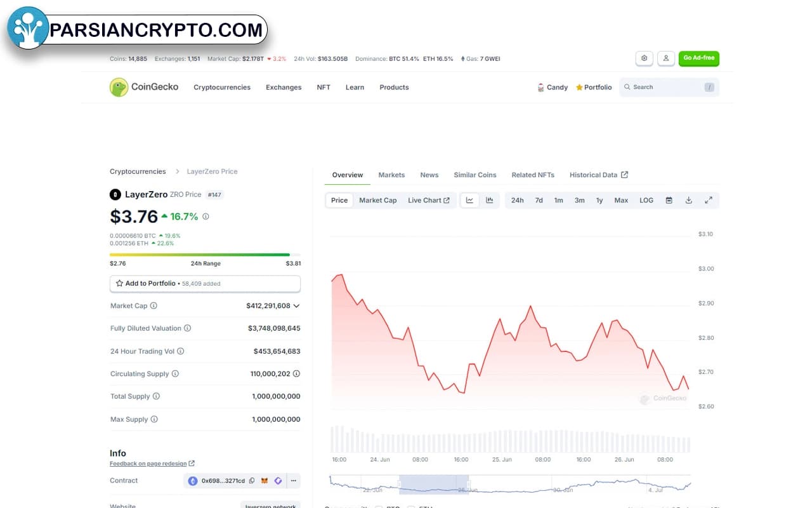Viewport: 812px width, 508px height.
Task: Click 24 Hour Trading Vol info icon
Action: (180, 351)
